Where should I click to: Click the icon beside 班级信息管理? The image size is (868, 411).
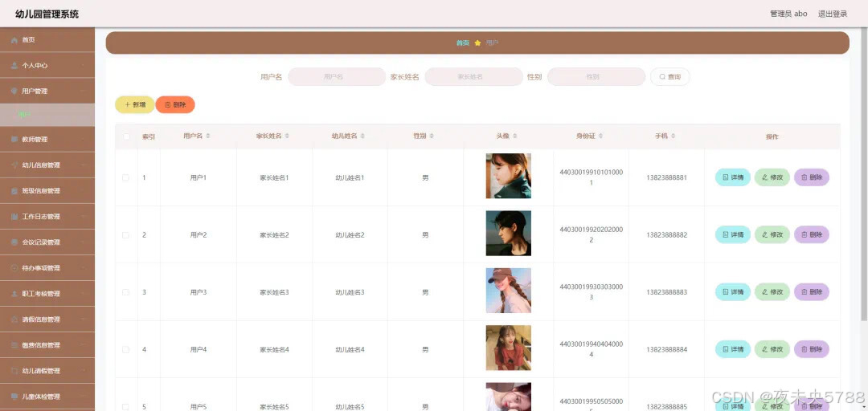[14, 191]
